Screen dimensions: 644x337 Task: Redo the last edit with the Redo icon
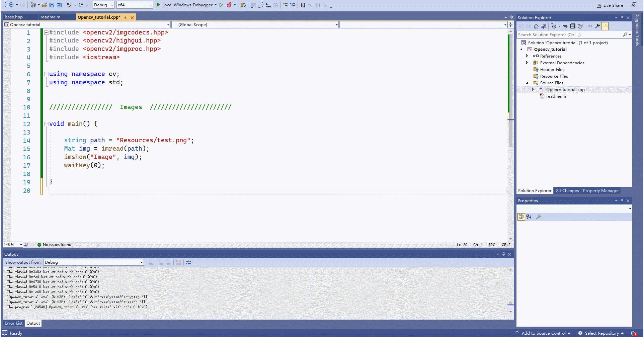[x=81, y=5]
